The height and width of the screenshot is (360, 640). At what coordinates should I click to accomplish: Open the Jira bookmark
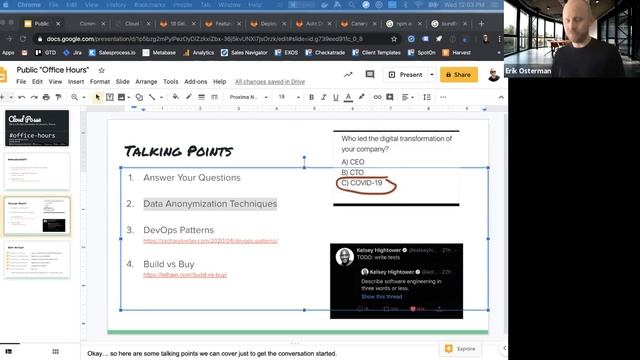tap(73, 53)
